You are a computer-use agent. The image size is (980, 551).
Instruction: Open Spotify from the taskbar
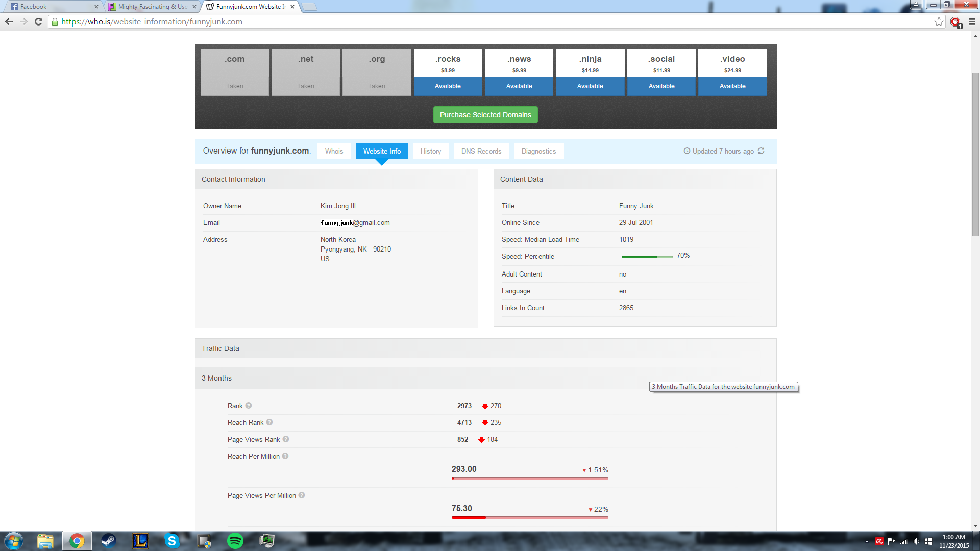tap(235, 541)
